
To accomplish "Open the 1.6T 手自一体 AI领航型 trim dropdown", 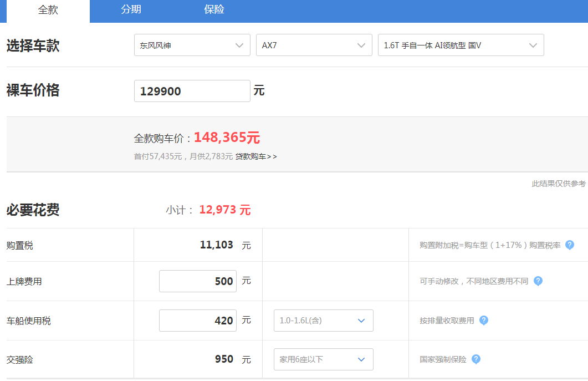I will (x=461, y=45).
